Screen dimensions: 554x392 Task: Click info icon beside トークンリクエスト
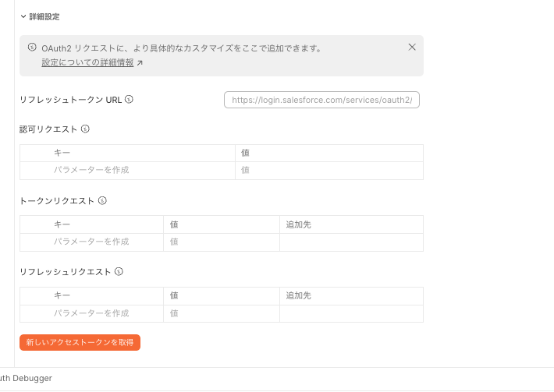pos(102,201)
